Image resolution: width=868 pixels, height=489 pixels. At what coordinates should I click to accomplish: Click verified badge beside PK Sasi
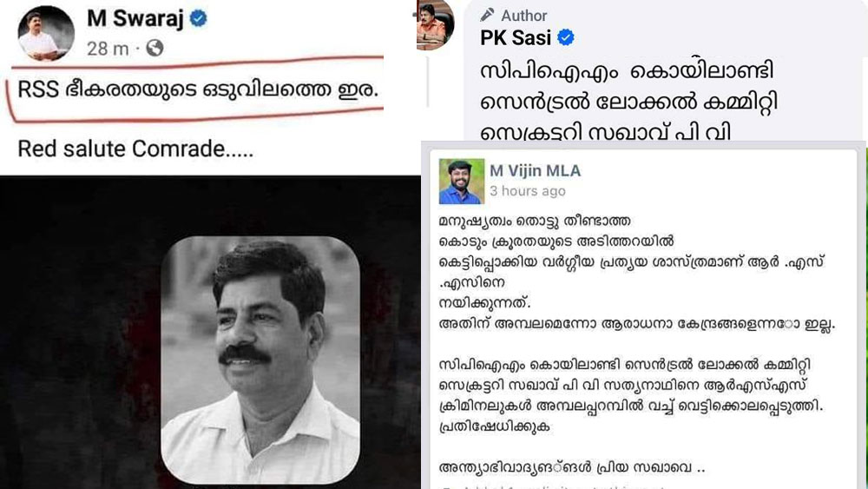565,37
